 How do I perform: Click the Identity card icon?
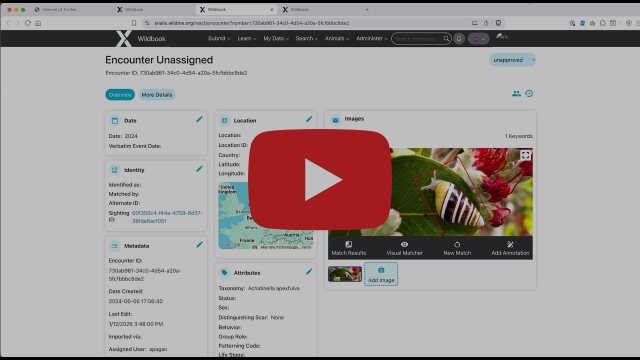(115, 170)
